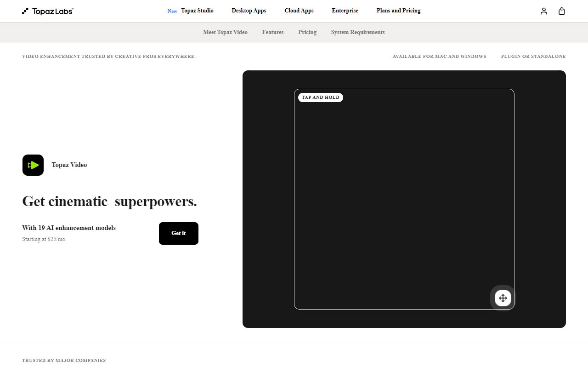Click the Available for Mac and Windows text
588x368 pixels.
coord(439,57)
